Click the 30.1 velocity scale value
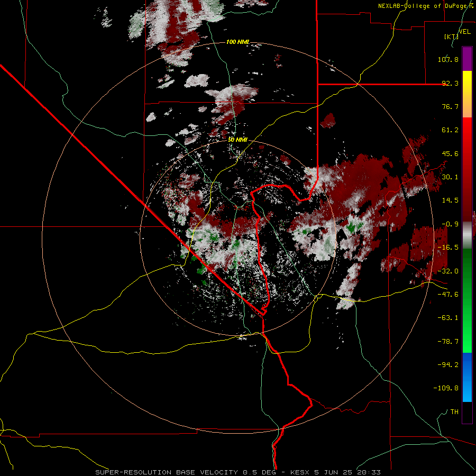Screen dimensions: 476x476 pyautogui.click(x=450, y=177)
